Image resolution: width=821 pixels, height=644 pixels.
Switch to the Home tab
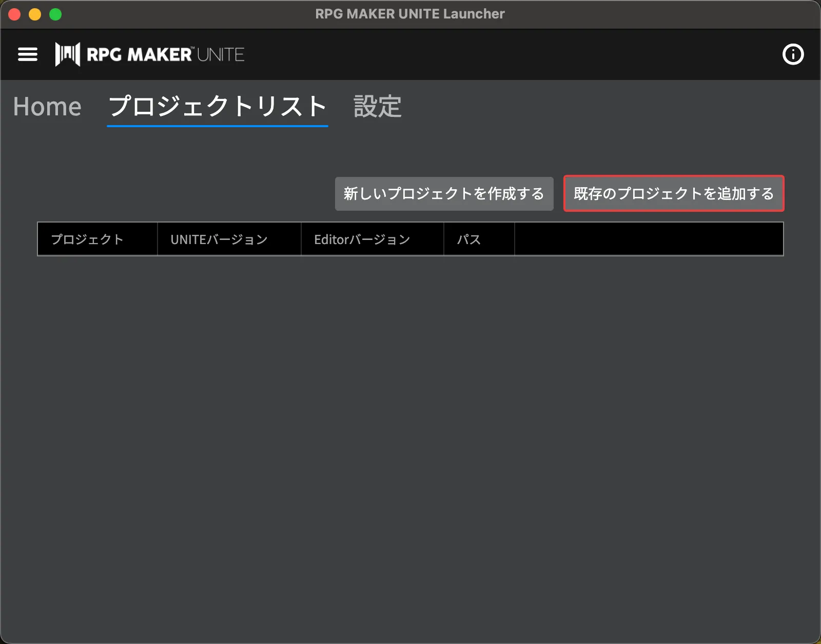(x=47, y=107)
